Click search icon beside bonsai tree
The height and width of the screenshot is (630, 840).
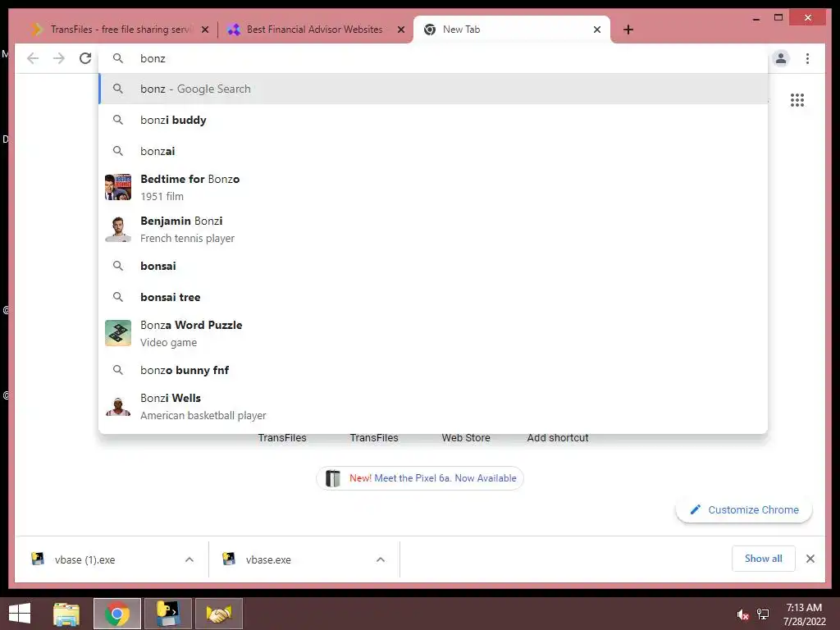click(118, 297)
